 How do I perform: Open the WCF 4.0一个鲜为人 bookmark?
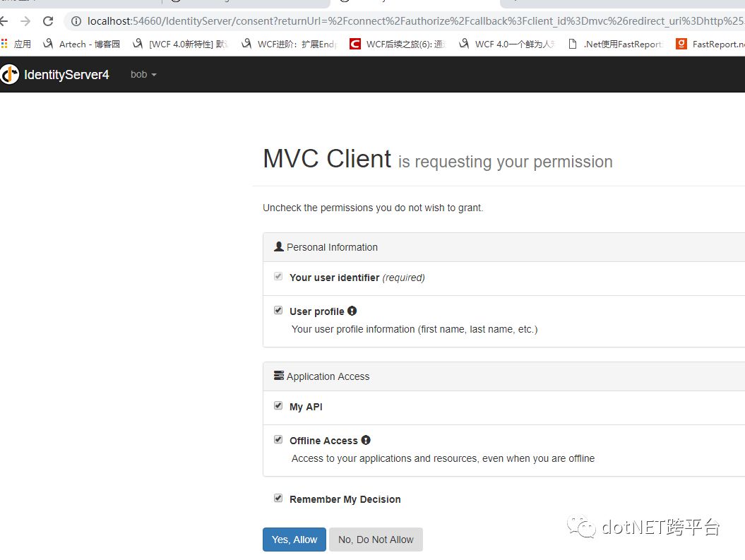tap(506, 44)
